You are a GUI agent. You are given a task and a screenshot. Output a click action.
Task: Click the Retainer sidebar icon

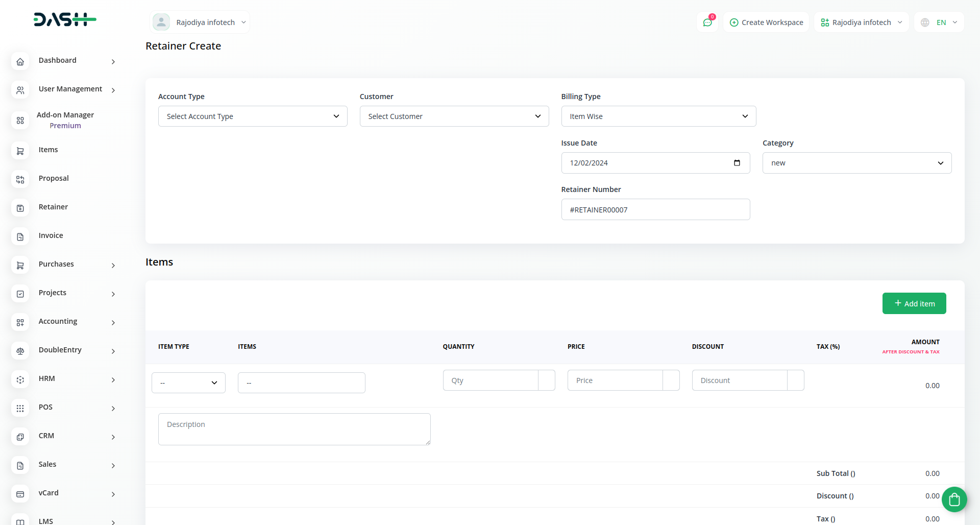pyautogui.click(x=20, y=208)
